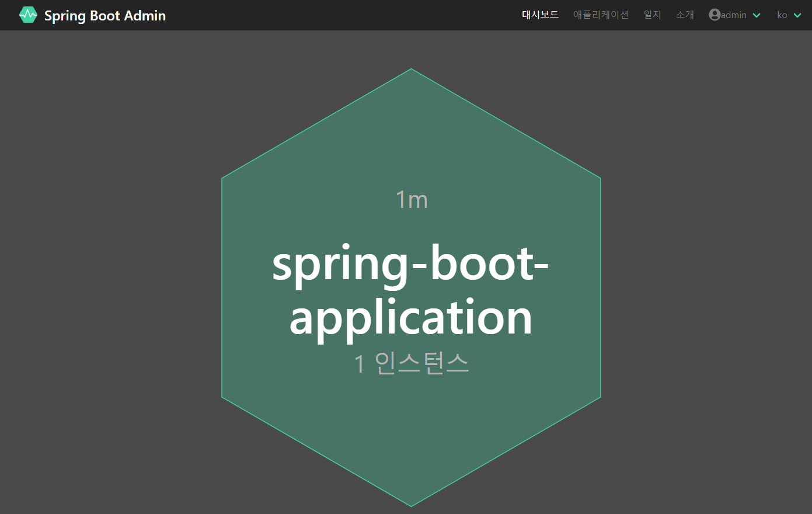
Task: Click the Spring Boot Admin heartbeat logo icon
Action: (x=28, y=15)
